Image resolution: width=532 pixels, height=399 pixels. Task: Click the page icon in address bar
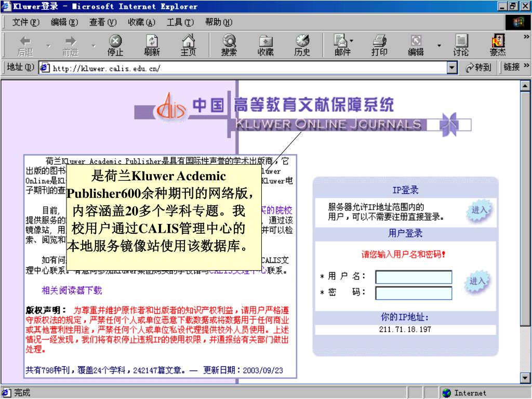(x=45, y=68)
